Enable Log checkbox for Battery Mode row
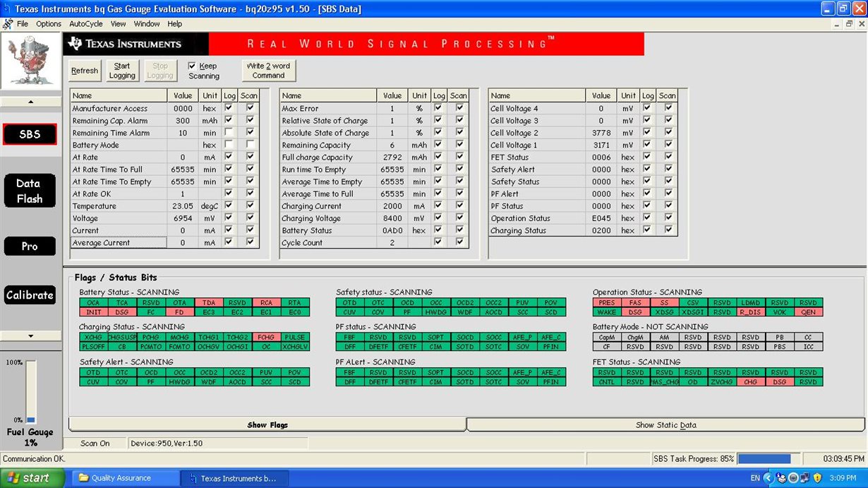This screenshot has height=488, width=868. [x=229, y=145]
